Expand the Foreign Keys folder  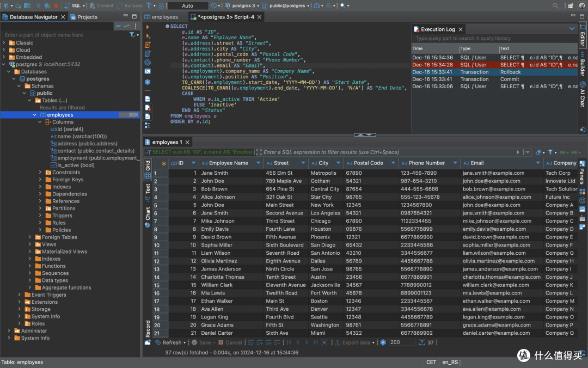point(40,180)
